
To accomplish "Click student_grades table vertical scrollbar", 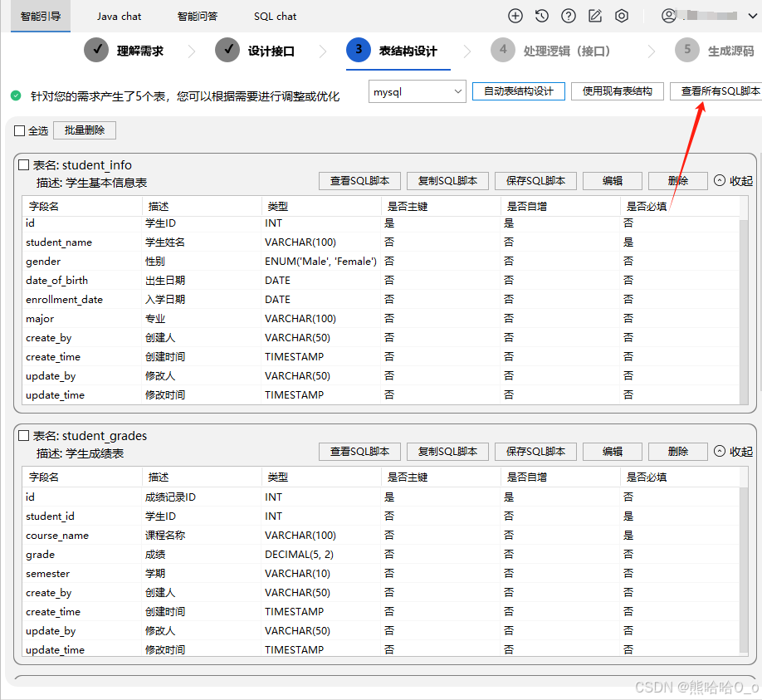I will [744, 570].
